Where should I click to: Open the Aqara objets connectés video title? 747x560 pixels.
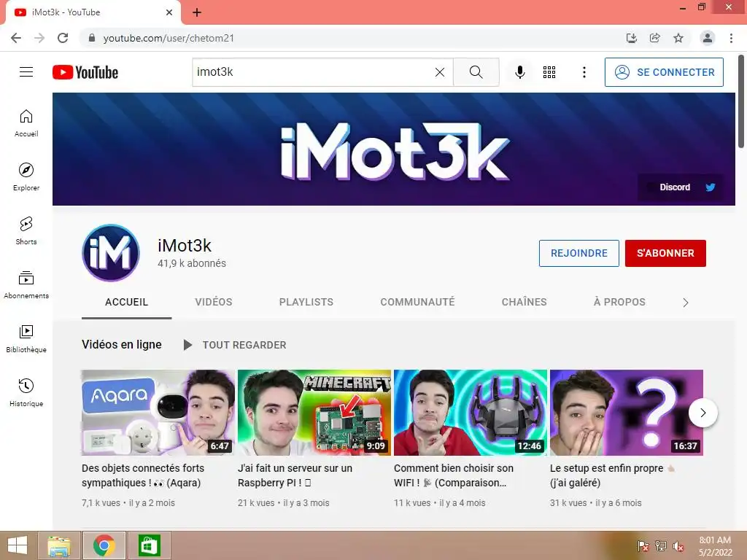[143, 475]
